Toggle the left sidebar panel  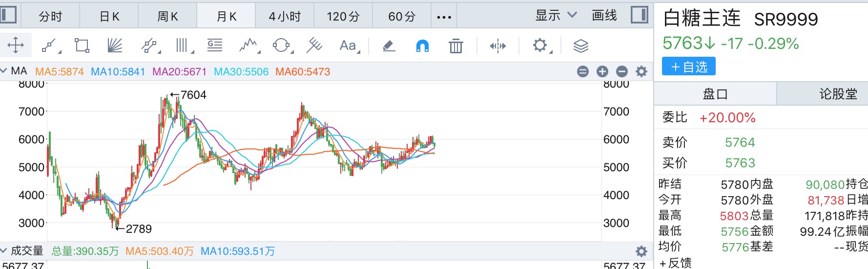point(8,15)
